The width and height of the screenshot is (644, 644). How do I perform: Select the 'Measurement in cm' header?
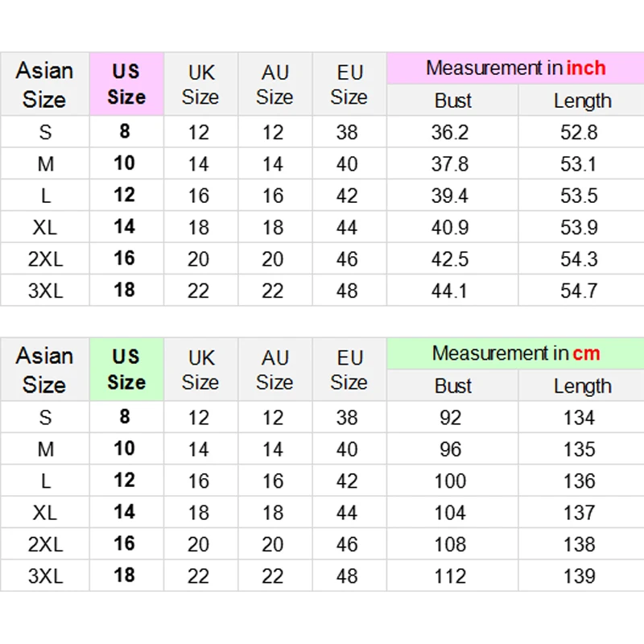click(515, 353)
